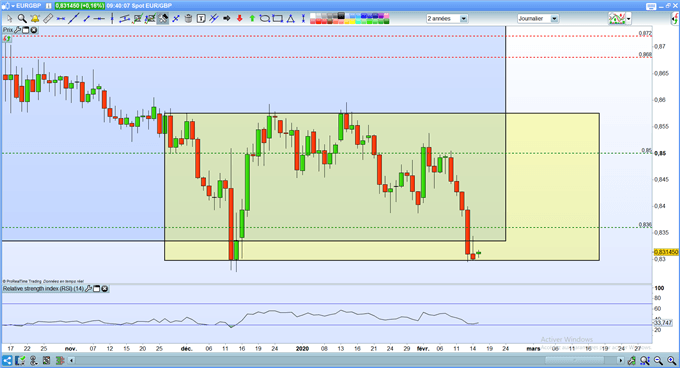Close the Prix price panel

click(33, 30)
